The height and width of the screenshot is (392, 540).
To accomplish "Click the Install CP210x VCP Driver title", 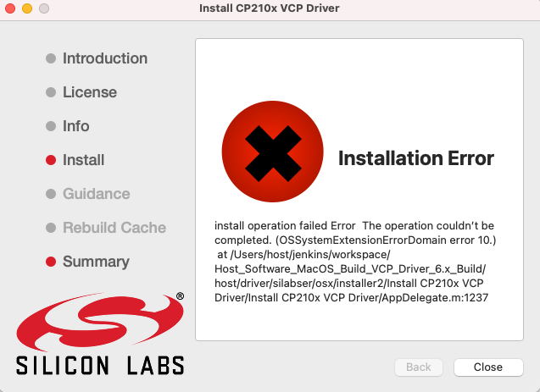I will [270, 8].
